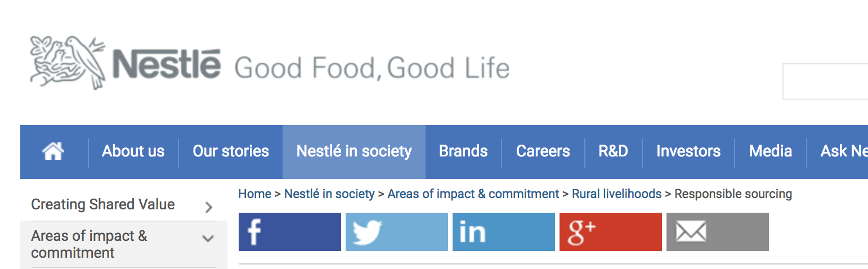Share page via email envelope icon
This screenshot has height=269, width=868.
point(718,232)
